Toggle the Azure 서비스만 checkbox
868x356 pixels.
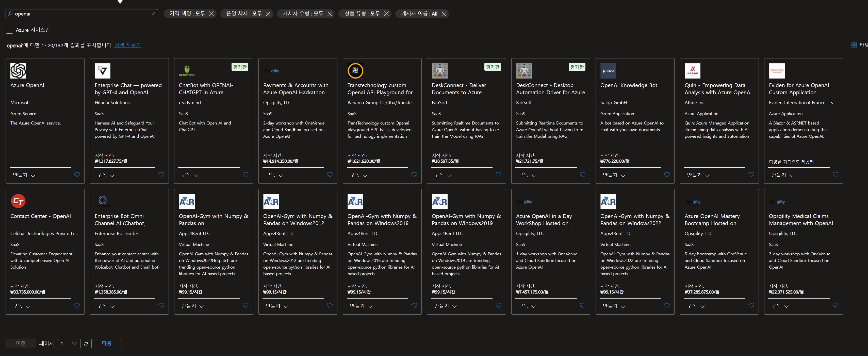click(9, 30)
